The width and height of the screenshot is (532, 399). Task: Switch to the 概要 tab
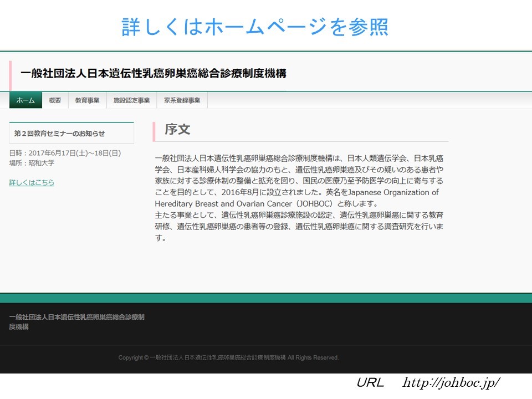55,100
